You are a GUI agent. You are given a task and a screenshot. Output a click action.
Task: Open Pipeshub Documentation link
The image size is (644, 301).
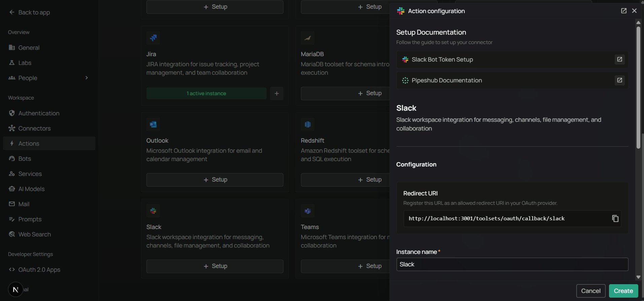point(512,80)
